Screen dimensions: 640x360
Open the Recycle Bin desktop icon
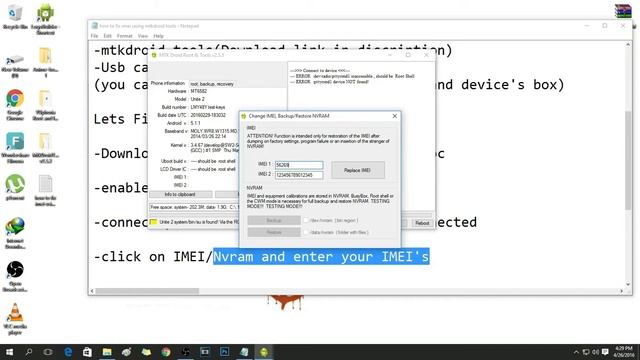[15, 16]
